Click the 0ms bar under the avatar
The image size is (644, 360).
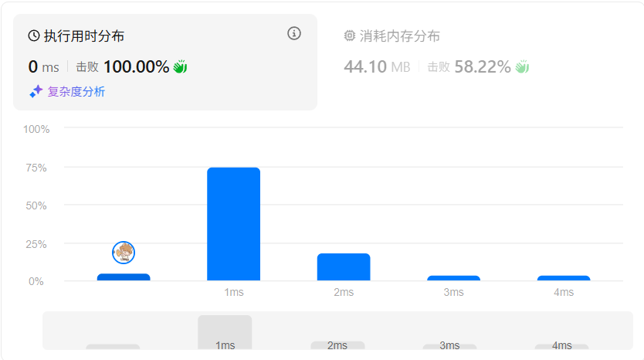124,277
